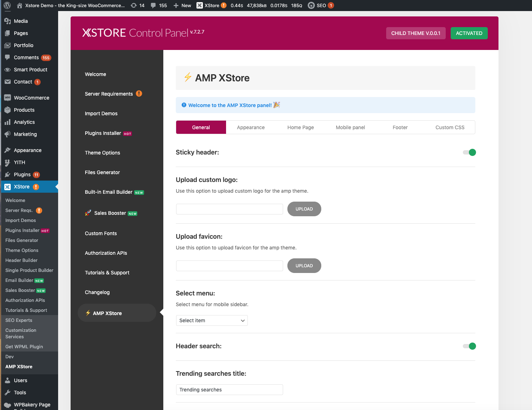The image size is (532, 410).
Task: Click the plus New icon in admin bar
Action: coord(176,5)
